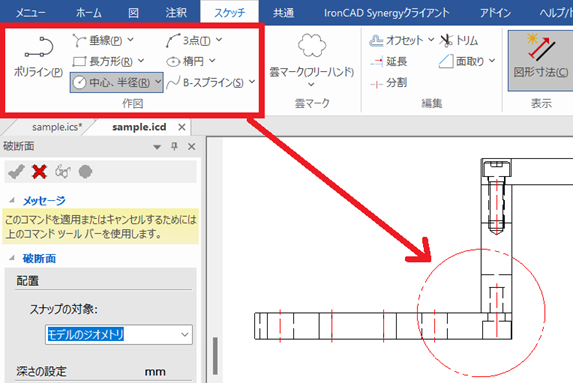Choose the Chamfer (面取り) tool
Viewport: 573px width, 383px height.
pos(461,61)
